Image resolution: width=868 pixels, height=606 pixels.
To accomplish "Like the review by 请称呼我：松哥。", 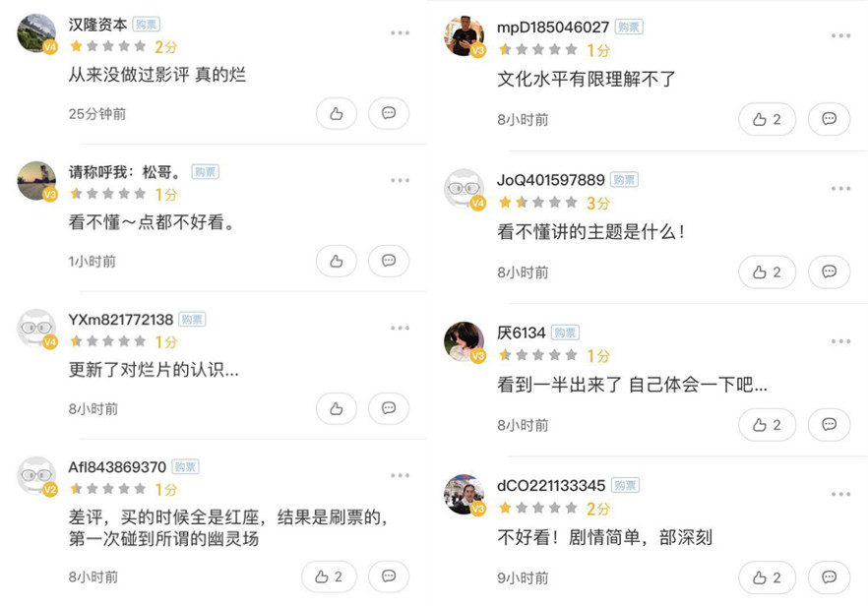I will click(x=337, y=261).
